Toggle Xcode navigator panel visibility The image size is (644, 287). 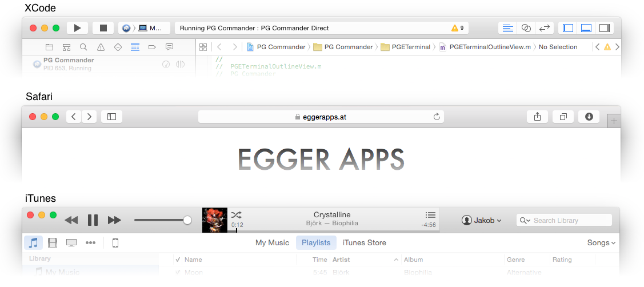[x=568, y=28]
